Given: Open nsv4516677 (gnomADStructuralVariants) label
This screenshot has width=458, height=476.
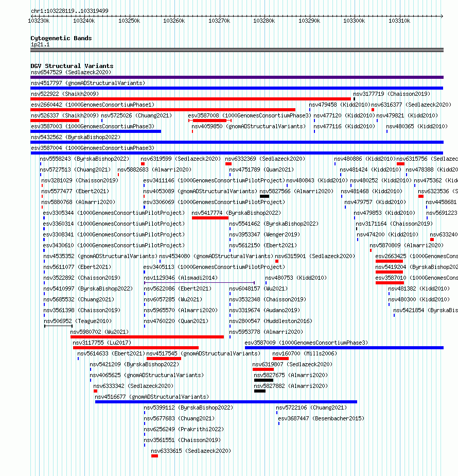Looking at the screenshot, I should coord(152,397).
